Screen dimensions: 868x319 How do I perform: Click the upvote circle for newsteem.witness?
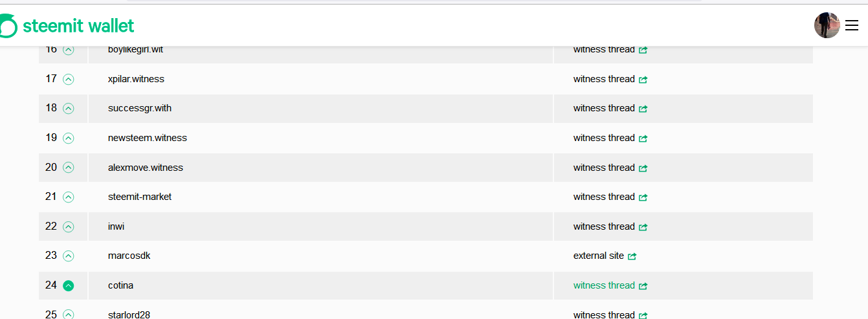(x=69, y=138)
